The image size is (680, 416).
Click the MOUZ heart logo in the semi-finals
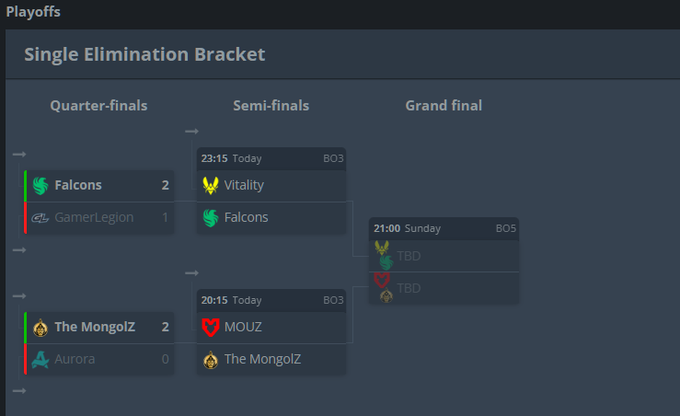[210, 328]
